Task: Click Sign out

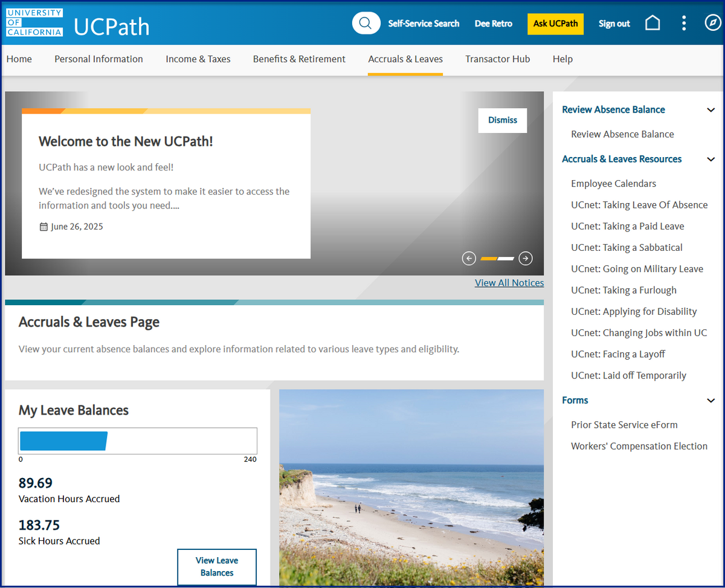Action: (614, 24)
